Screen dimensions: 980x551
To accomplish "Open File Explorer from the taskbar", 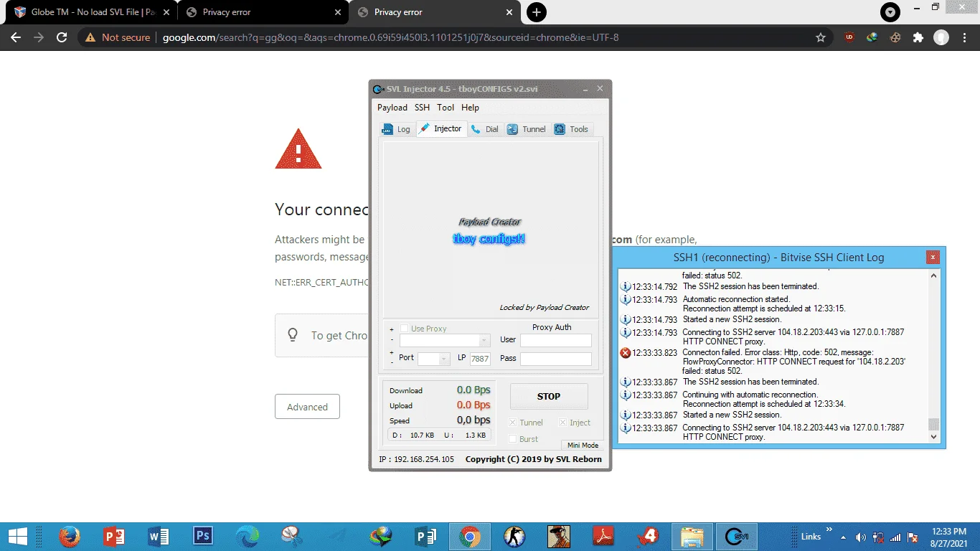I will [692, 537].
